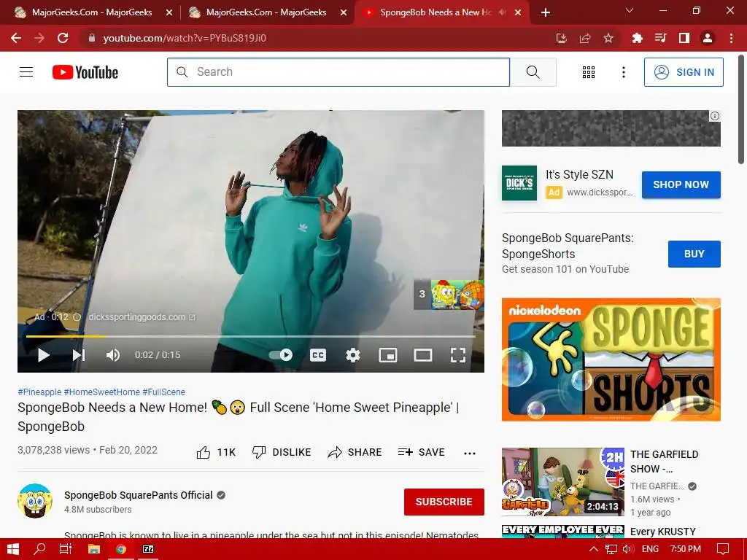Open the YouTube guide hamburger menu
This screenshot has height=560, width=747.
pyautogui.click(x=26, y=72)
